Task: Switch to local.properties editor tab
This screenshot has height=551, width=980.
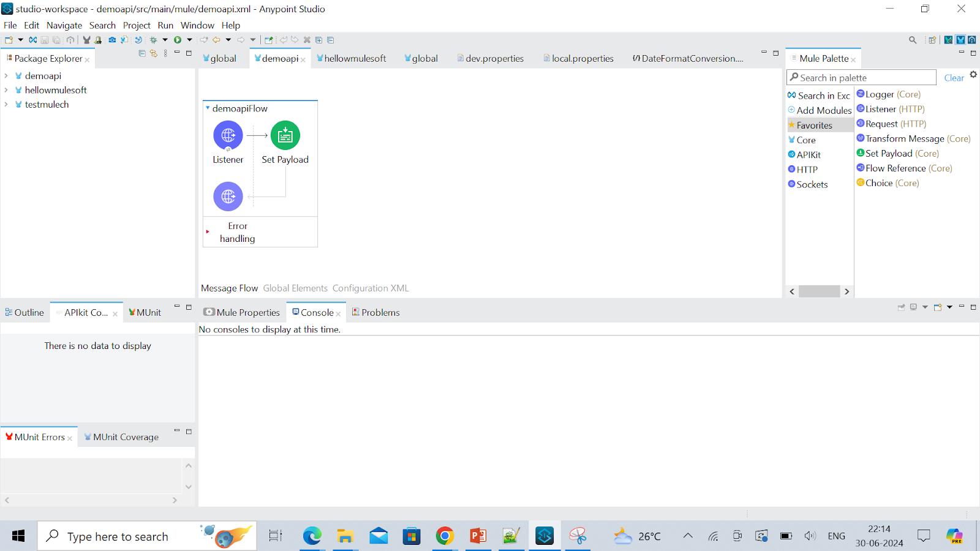Action: [578, 58]
